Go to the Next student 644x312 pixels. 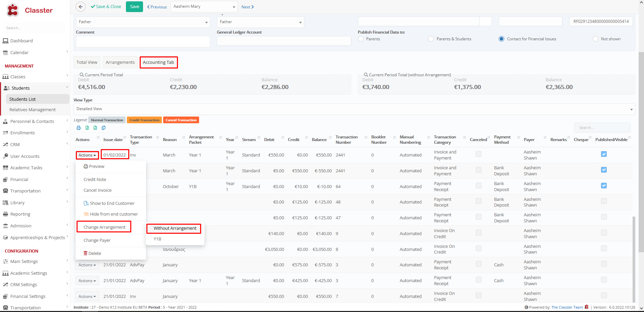[247, 7]
